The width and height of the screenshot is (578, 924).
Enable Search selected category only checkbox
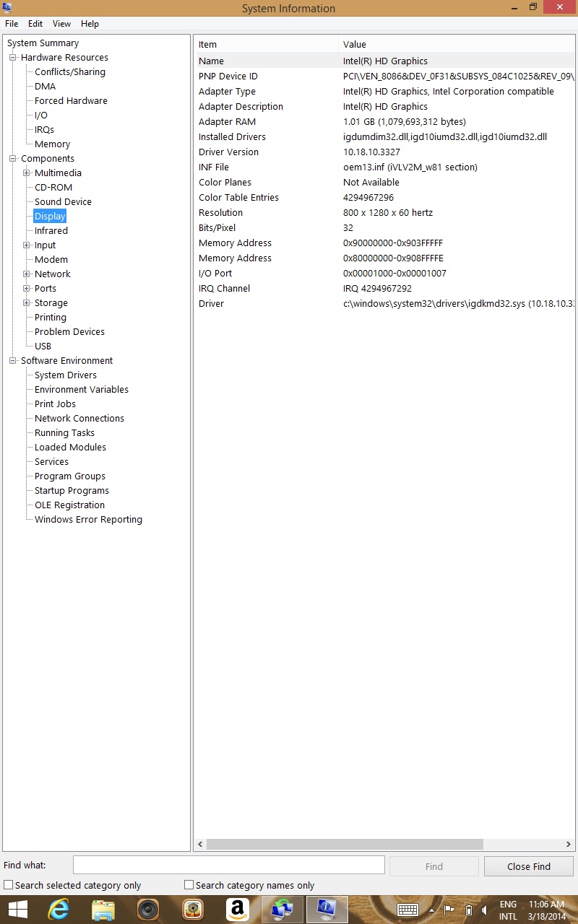(9, 885)
